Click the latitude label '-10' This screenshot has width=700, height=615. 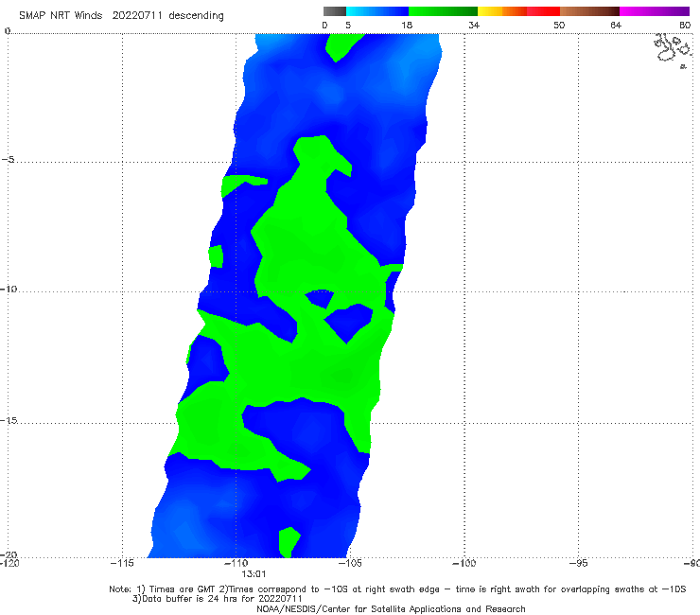(9, 289)
